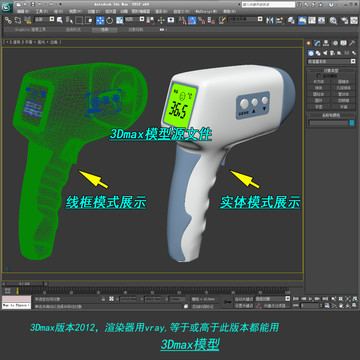Collapse the 名称和颜色 rollout
The width and height of the screenshot is (360, 360).
click(331, 115)
